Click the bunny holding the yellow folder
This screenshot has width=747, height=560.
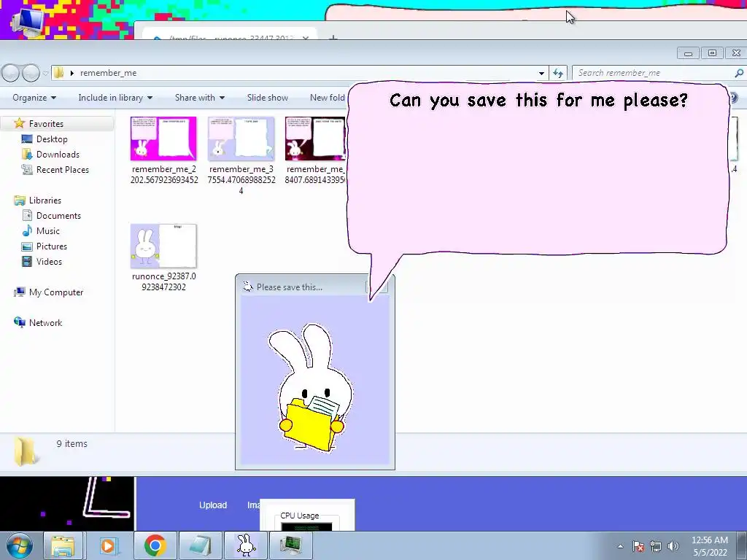tap(311, 388)
